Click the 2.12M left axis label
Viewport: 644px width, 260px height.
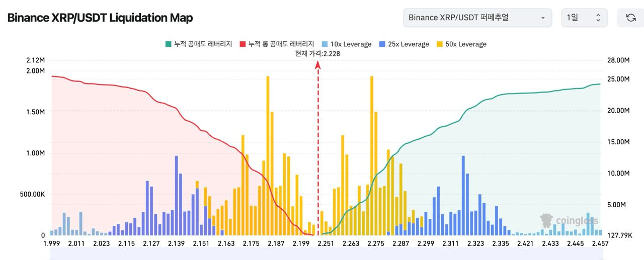35,60
